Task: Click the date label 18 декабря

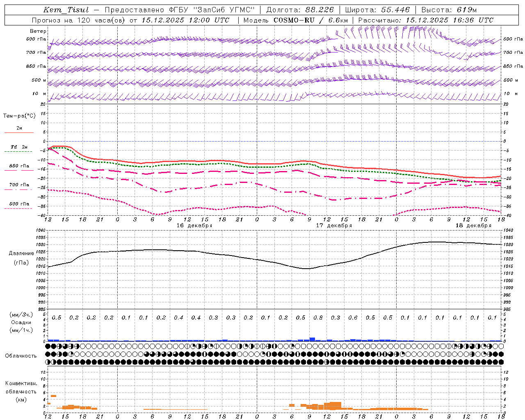Action: (x=473, y=225)
